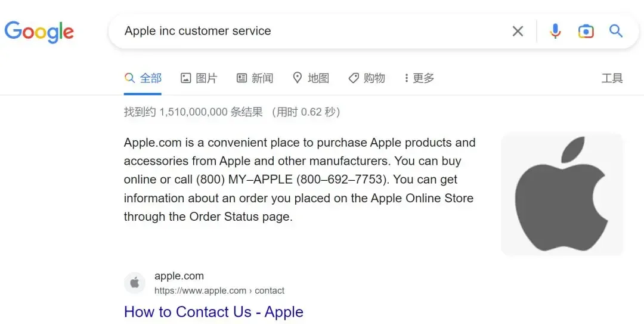The height and width of the screenshot is (324, 644).
Task: Open the 工具 search tools
Action: pos(612,78)
